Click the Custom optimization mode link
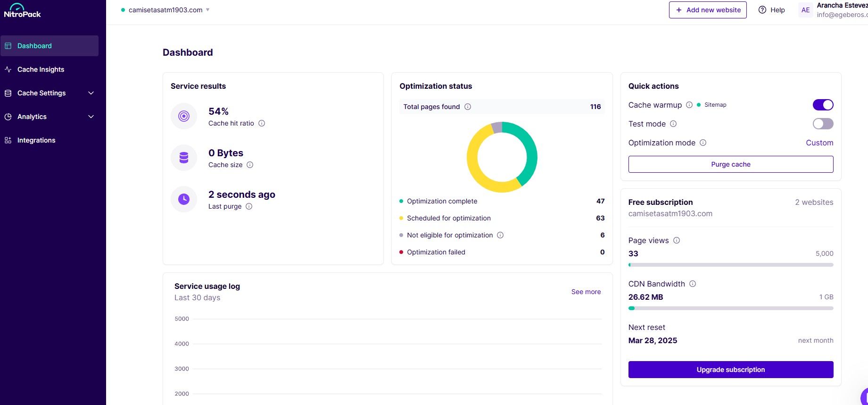The height and width of the screenshot is (405, 868). coord(819,143)
